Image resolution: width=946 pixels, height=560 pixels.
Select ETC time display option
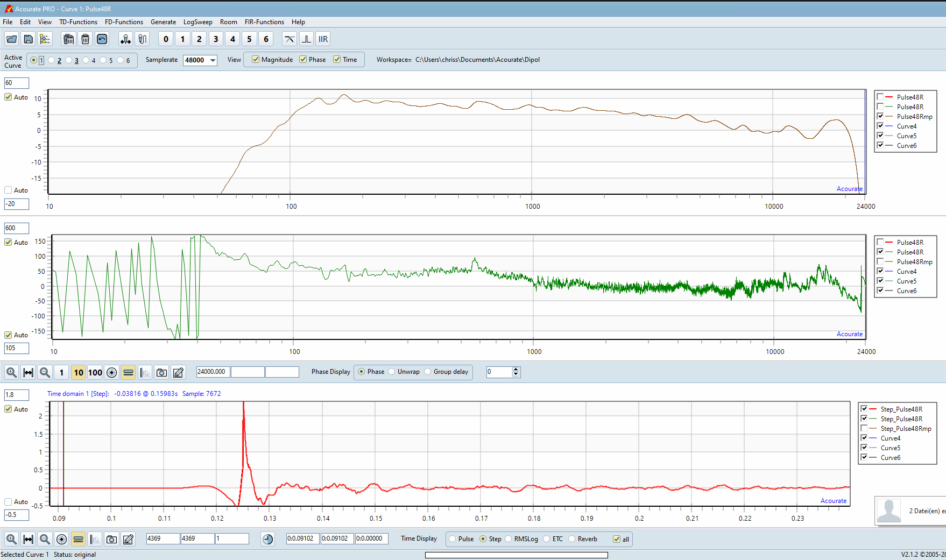(x=547, y=539)
